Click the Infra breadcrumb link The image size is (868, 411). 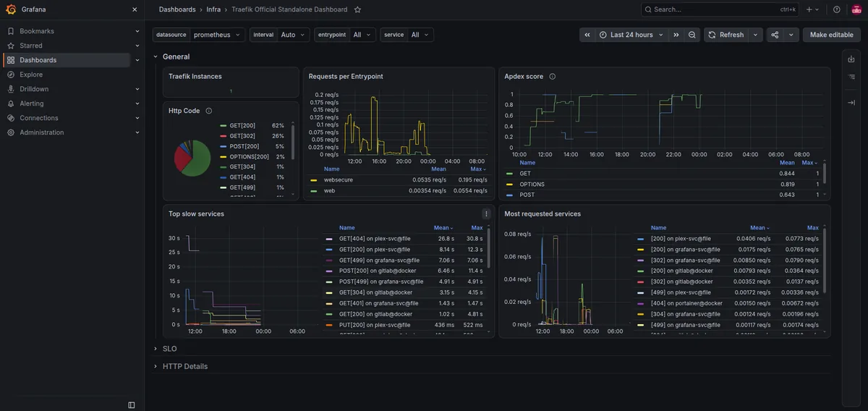tap(213, 9)
